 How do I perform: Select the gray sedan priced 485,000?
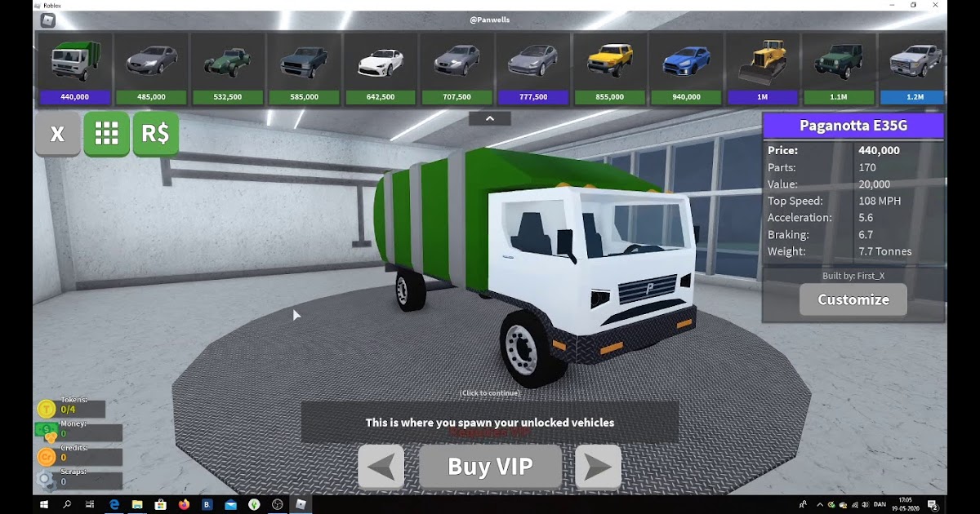151,70
